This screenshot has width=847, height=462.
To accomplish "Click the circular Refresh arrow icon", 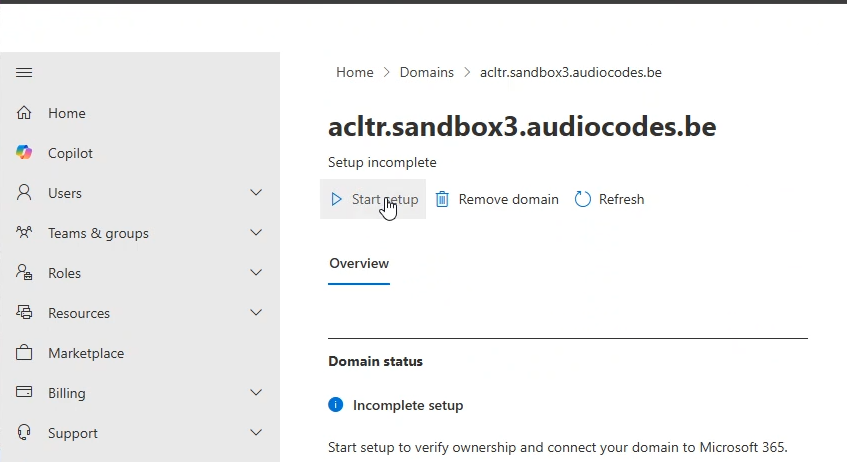I will pos(582,199).
